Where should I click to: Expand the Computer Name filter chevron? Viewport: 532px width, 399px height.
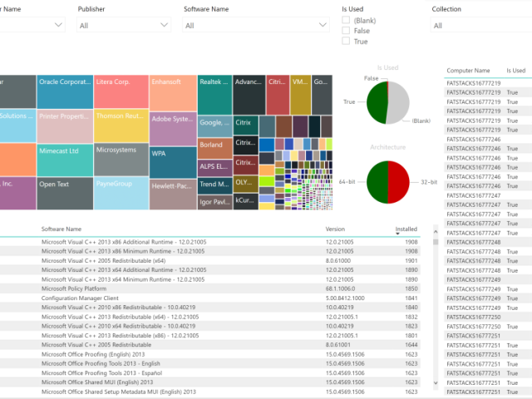pyautogui.click(x=58, y=25)
